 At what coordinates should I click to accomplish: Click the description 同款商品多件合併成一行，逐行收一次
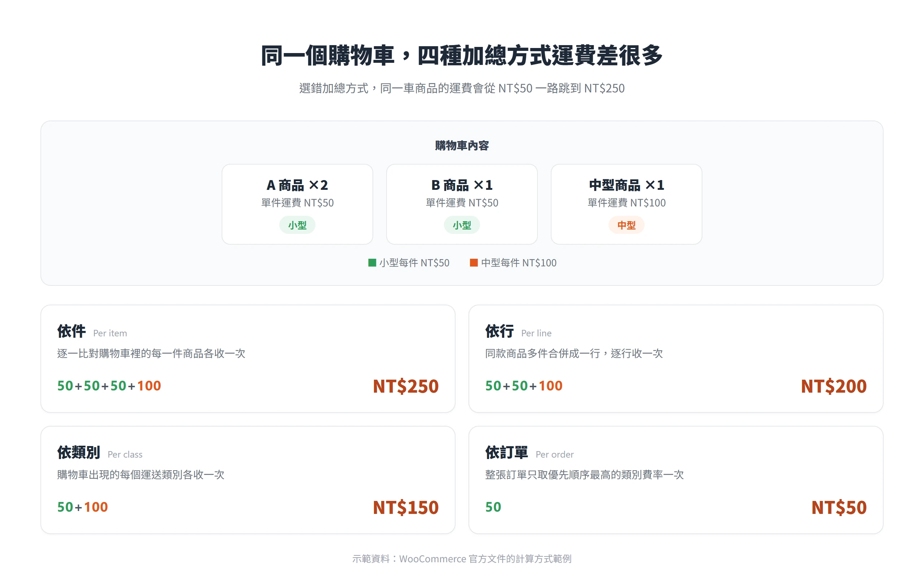click(x=574, y=354)
